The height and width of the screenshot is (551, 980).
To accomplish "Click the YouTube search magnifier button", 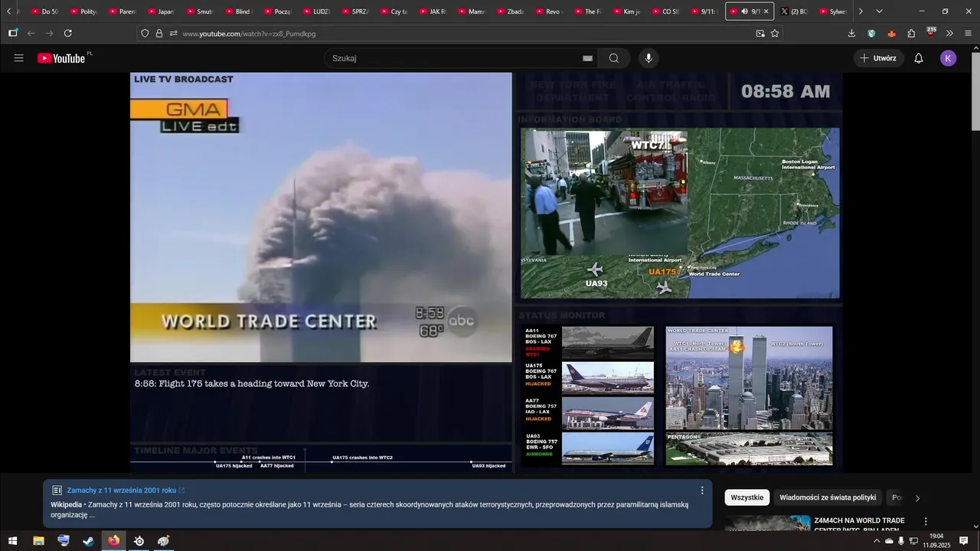I will [x=614, y=58].
